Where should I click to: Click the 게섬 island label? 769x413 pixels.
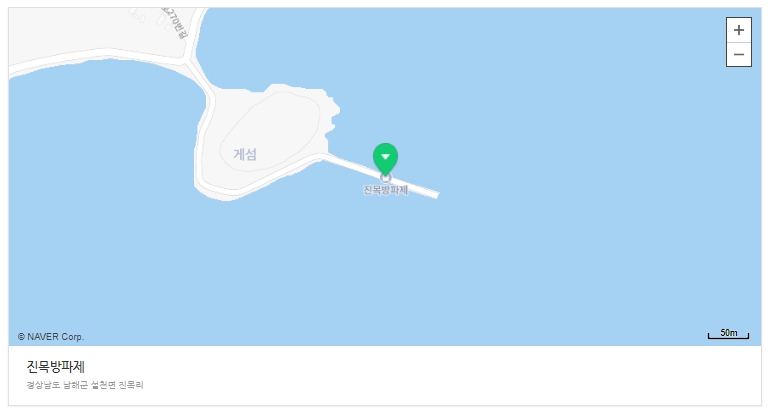(x=245, y=155)
